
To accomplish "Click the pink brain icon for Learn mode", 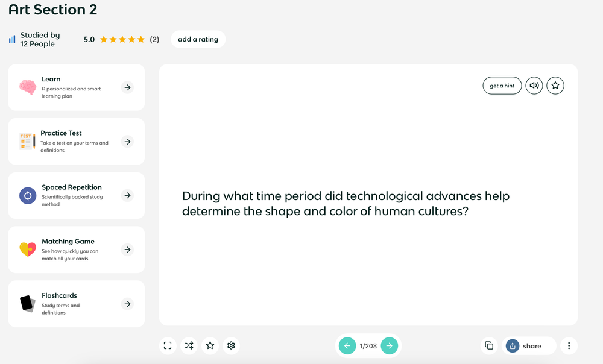I will pos(27,87).
